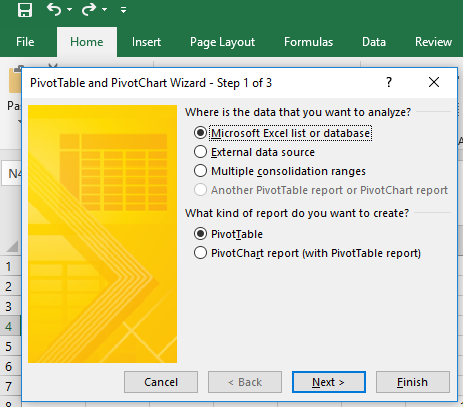Select row 5 header
Viewport: 463px width, 407px height.
(x=10, y=347)
